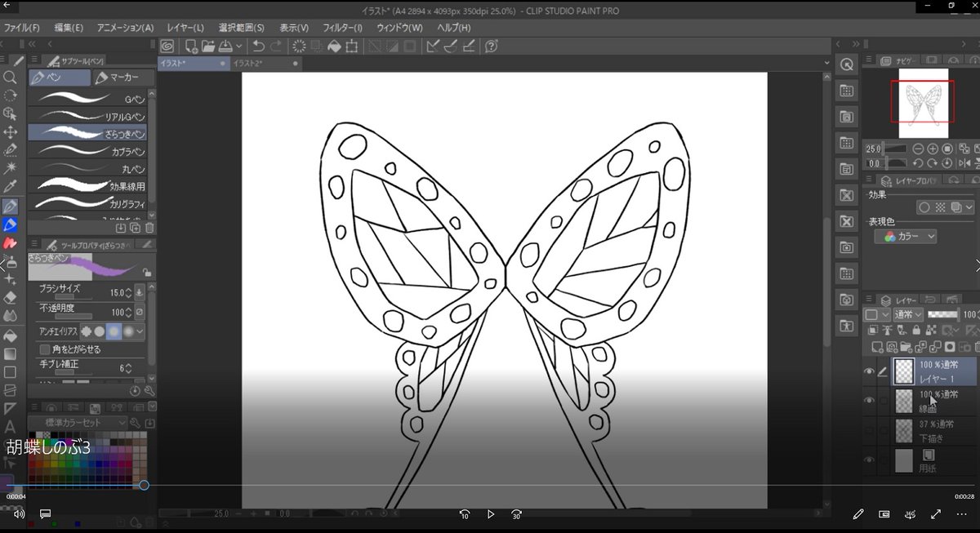Open CLIP STUDIO launcher icon

[167, 46]
